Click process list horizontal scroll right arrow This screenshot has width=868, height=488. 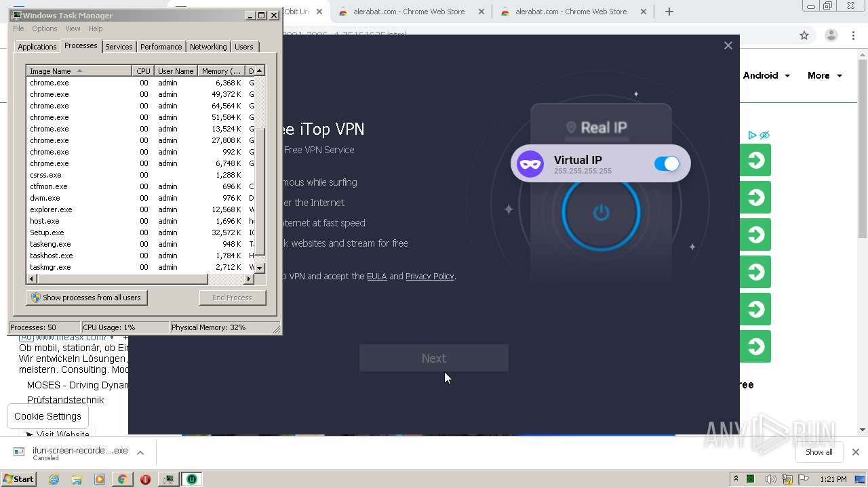[249, 279]
